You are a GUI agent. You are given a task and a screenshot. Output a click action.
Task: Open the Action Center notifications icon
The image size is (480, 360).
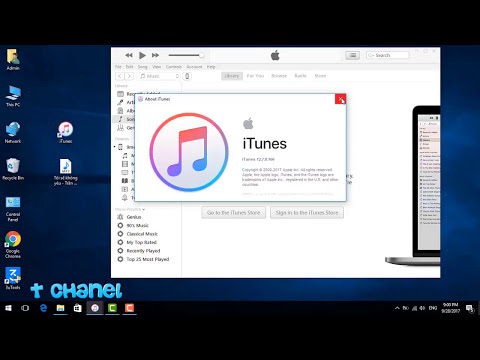[x=470, y=308]
